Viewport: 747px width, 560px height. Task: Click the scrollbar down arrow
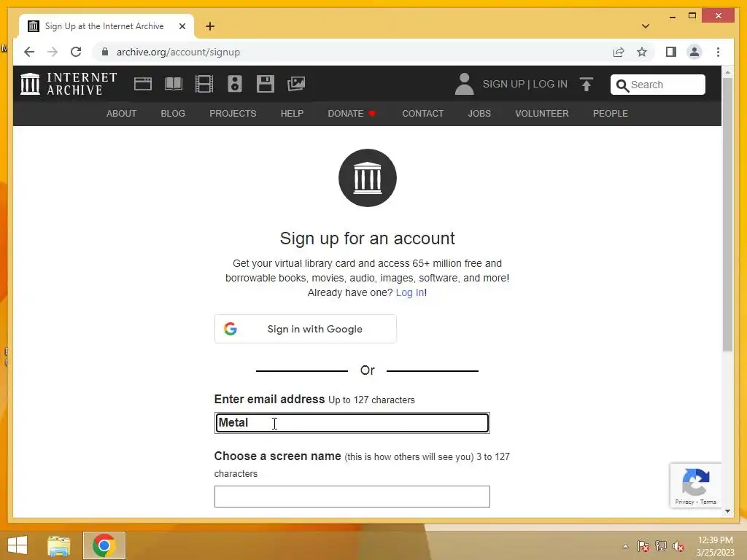pyautogui.click(x=727, y=511)
